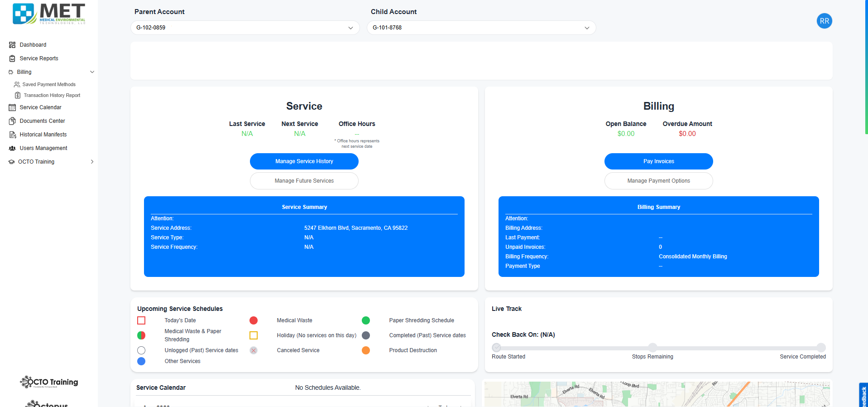
Task: Collapse the Billing menu chevron
Action: click(92, 72)
